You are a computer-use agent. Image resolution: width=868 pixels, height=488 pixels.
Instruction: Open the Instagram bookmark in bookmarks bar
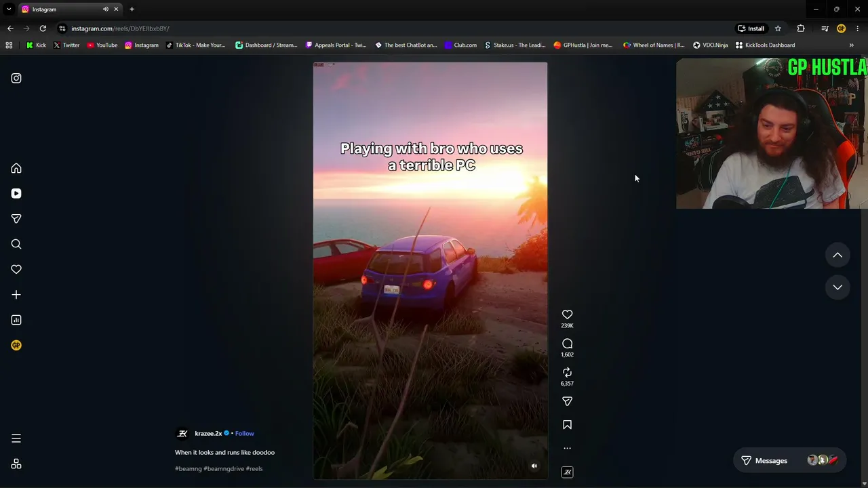tap(142, 45)
